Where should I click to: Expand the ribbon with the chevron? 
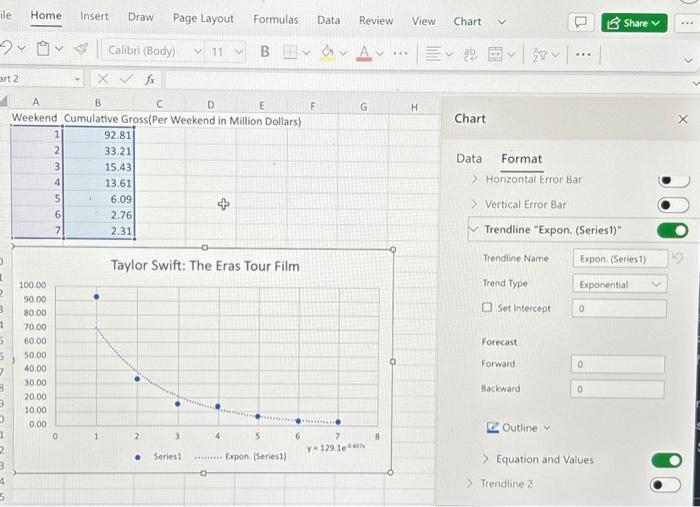[689, 60]
